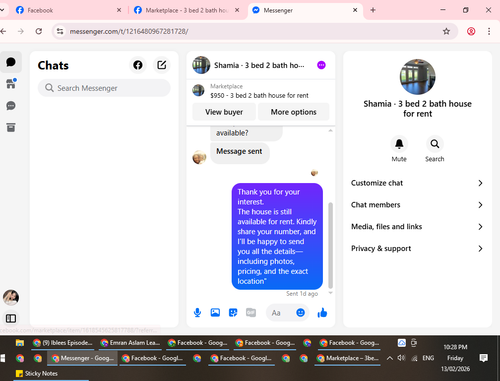View site information icon in address bar
This screenshot has width=500, height=381.
pos(60,31)
